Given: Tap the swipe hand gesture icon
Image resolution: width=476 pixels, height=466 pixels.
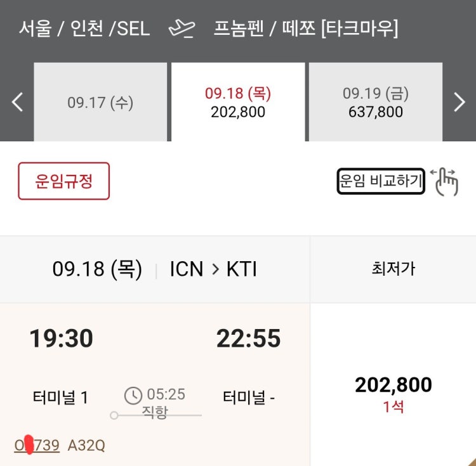Looking at the screenshot, I should [x=444, y=181].
